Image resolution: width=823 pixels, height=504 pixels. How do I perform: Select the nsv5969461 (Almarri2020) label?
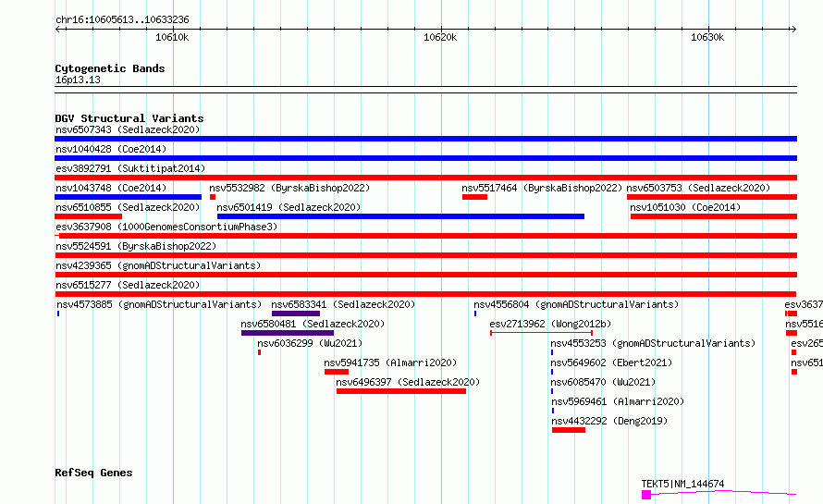click(x=618, y=401)
